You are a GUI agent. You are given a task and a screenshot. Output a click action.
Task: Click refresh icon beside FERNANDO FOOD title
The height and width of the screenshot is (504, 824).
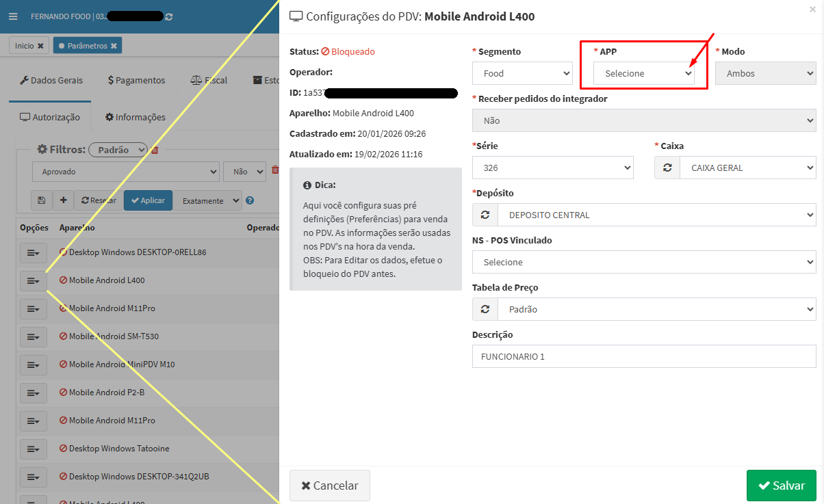(169, 16)
